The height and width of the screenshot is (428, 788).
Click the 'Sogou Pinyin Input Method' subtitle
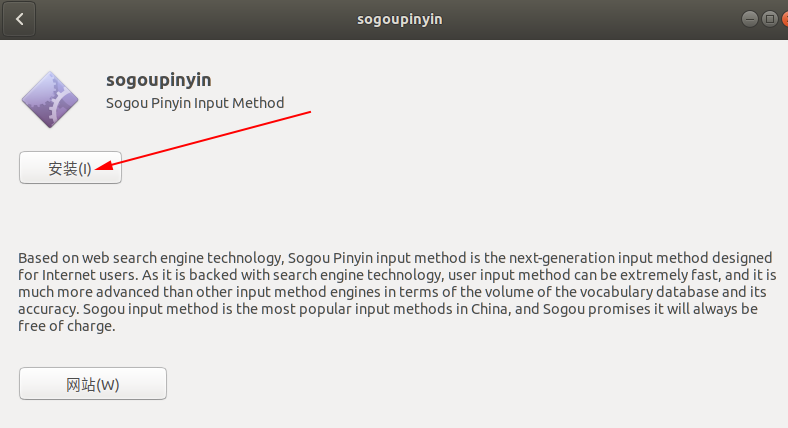195,103
